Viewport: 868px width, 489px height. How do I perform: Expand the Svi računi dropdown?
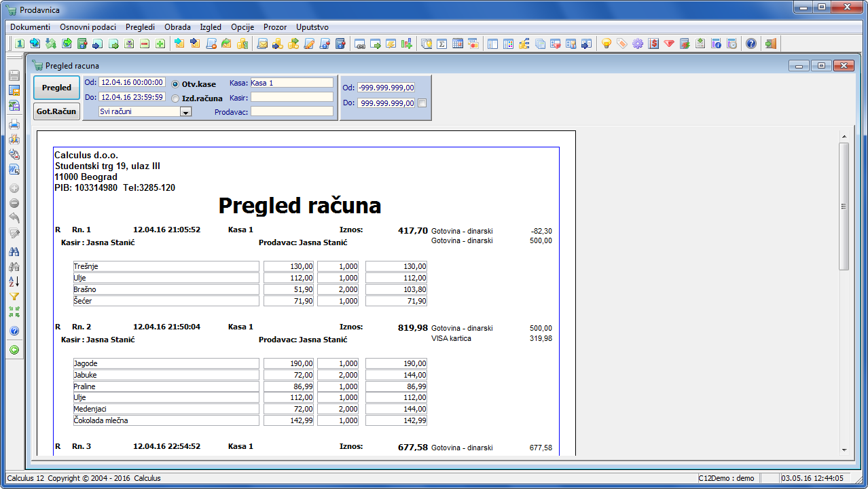(x=185, y=112)
